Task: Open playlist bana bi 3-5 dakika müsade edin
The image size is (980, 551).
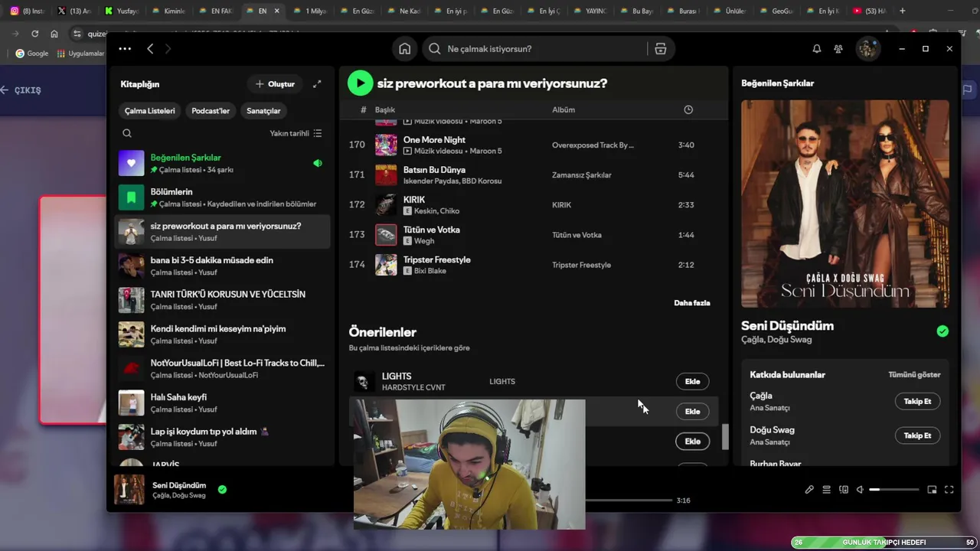Action: click(x=222, y=266)
